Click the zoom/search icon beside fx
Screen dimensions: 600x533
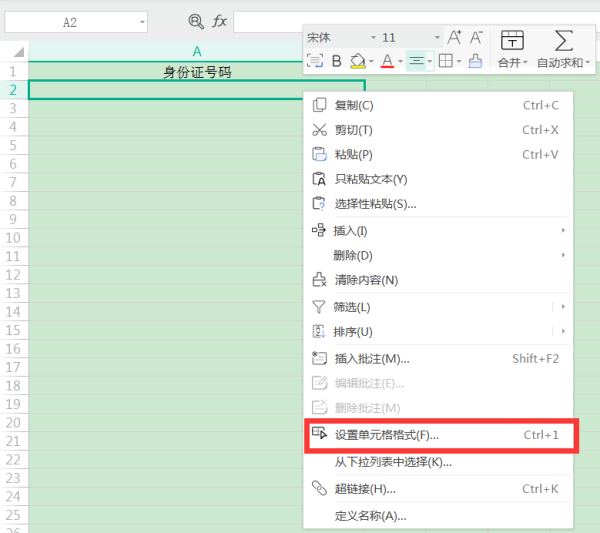point(196,21)
